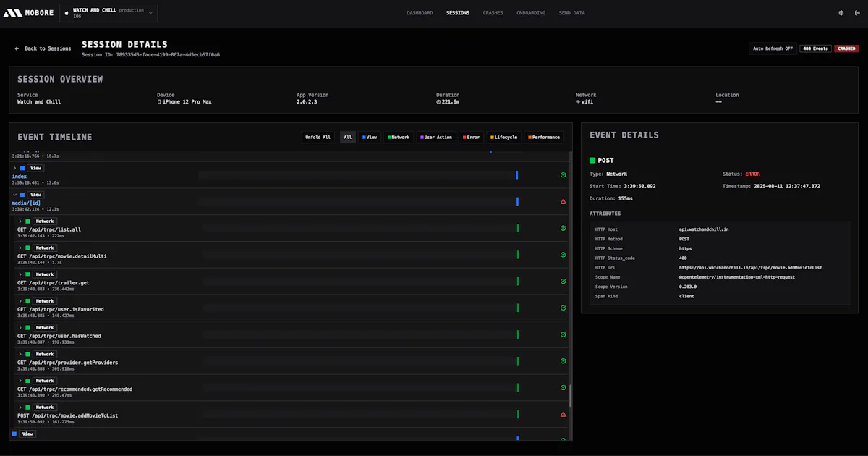The height and width of the screenshot is (456, 868).
Task: Select the Performance filter button
Action: [x=544, y=137]
